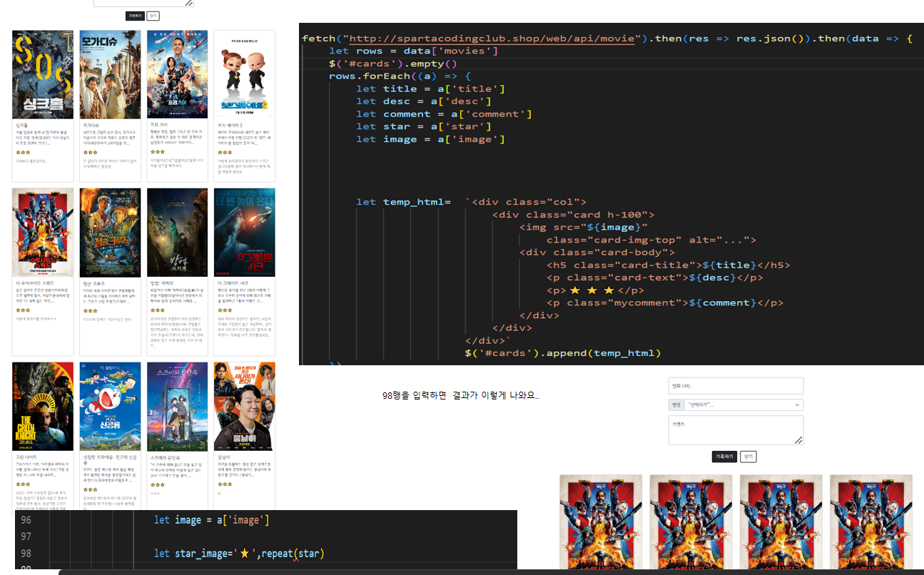This screenshot has height=575, width=924.
Task: Click the stars on the 스즈메의 문단속 card
Action: tap(156, 484)
